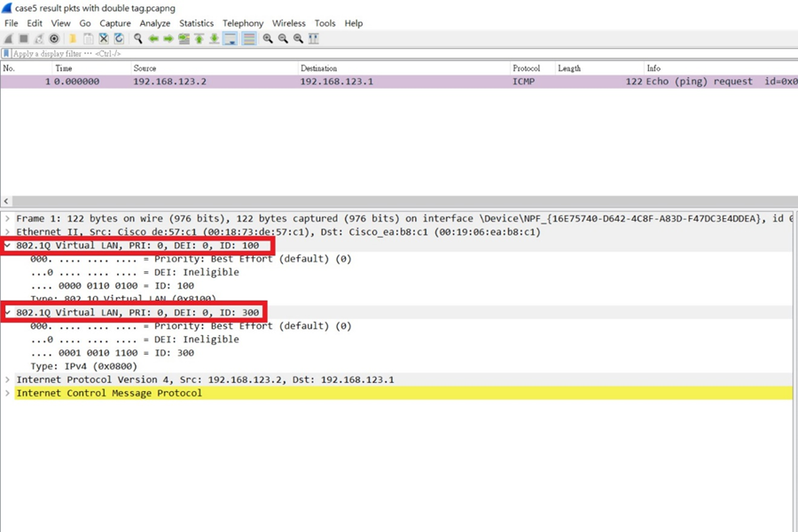Select the "ID: 300" field line

click(x=112, y=353)
